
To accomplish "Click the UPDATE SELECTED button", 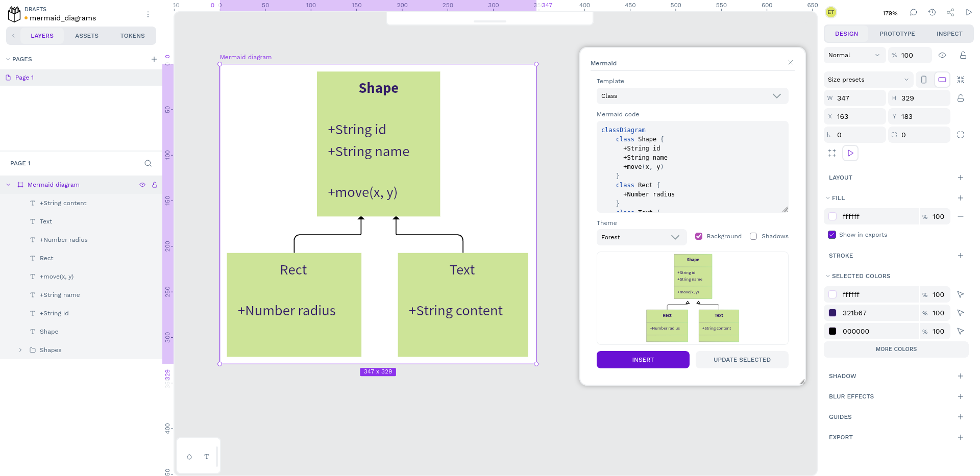I will tap(742, 360).
